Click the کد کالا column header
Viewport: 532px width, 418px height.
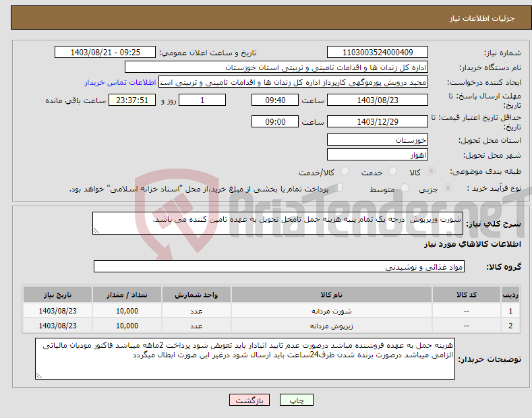click(467, 295)
